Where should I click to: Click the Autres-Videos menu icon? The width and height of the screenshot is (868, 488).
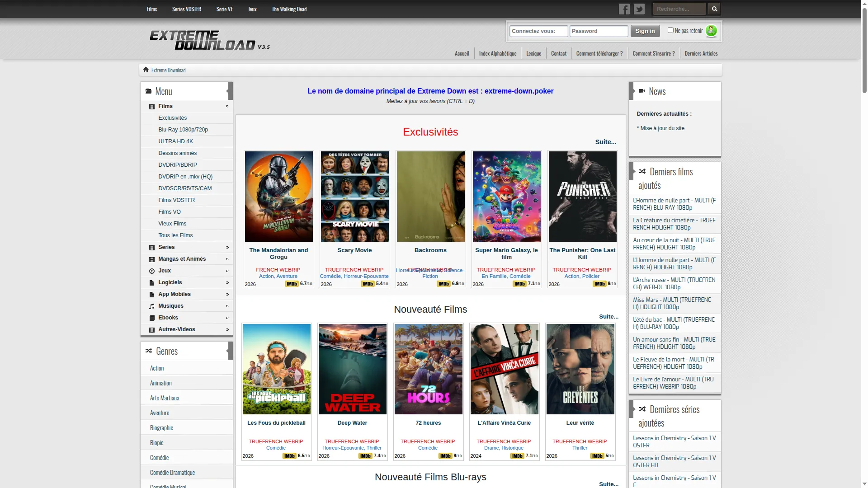click(x=152, y=330)
